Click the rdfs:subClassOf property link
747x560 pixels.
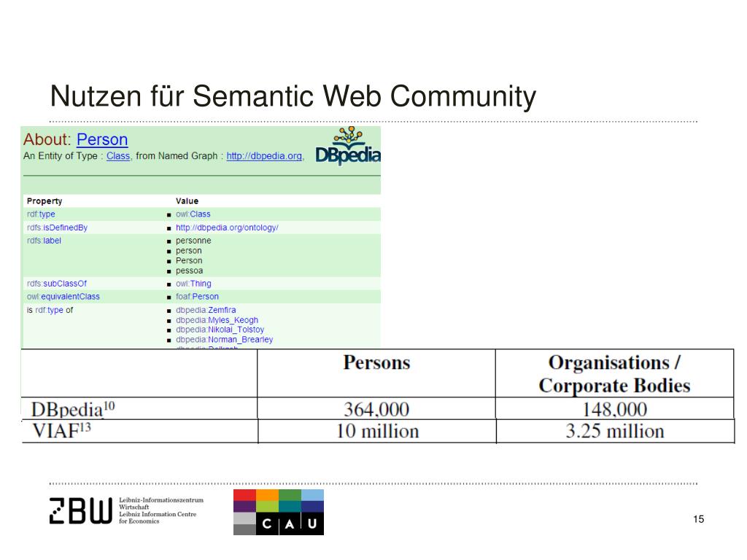point(57,284)
